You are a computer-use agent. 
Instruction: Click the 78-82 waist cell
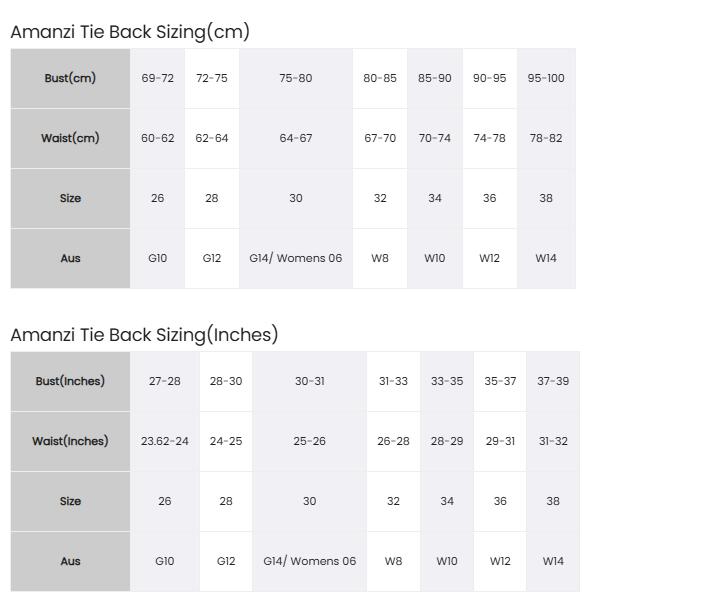[546, 138]
